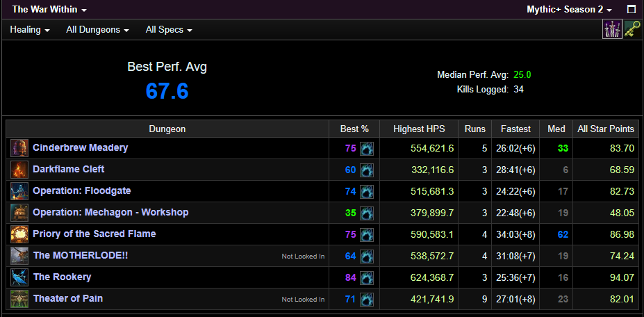Click spec icon in Mechagon - Workshop row
The height and width of the screenshot is (317, 644).
pos(367,213)
